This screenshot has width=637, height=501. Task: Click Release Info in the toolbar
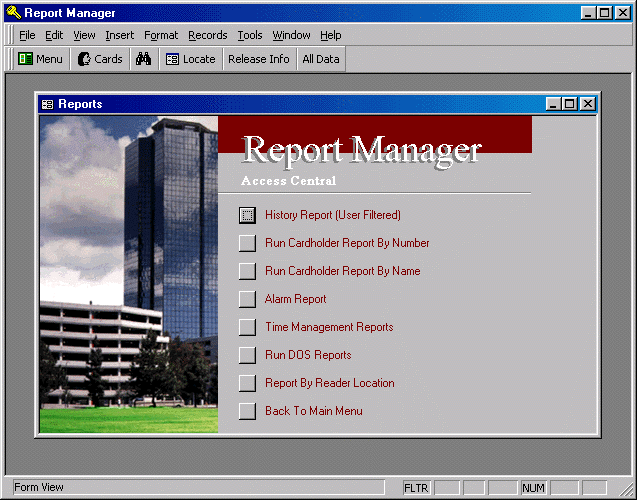pos(258,59)
